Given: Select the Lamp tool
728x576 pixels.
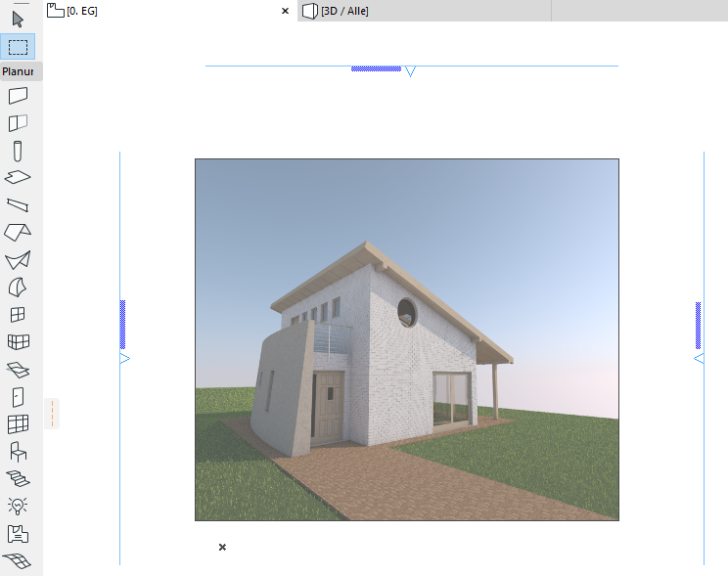Looking at the screenshot, I should tap(18, 506).
